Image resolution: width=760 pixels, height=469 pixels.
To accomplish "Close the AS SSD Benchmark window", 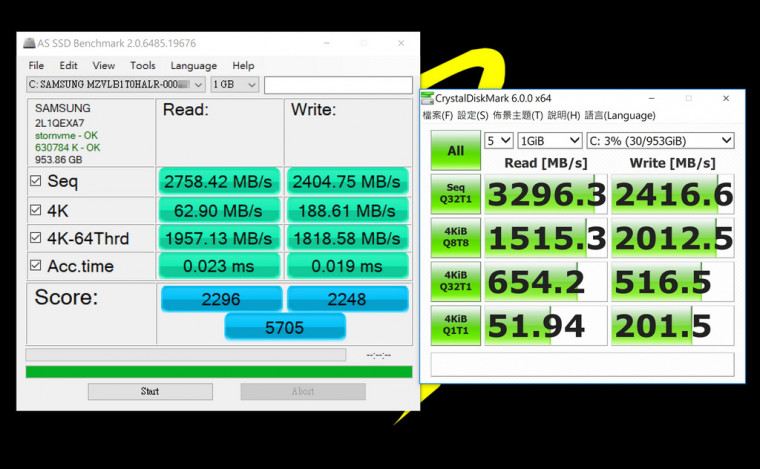I will 401,43.
